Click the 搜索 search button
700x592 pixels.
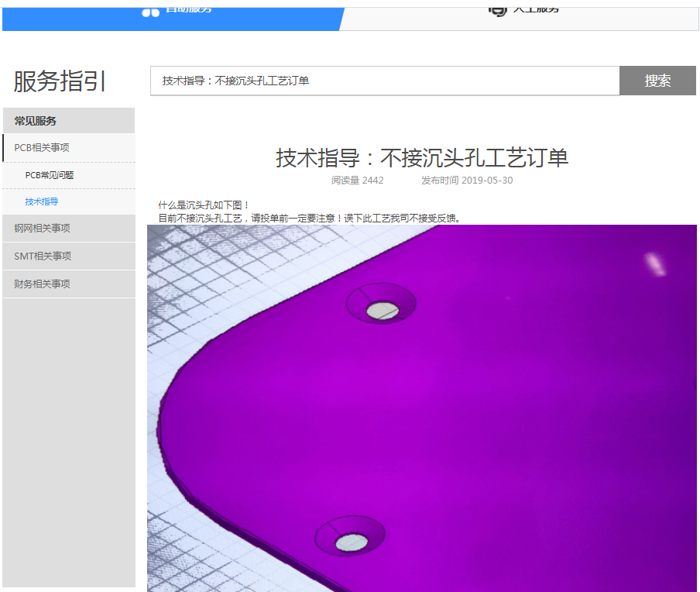(x=657, y=81)
